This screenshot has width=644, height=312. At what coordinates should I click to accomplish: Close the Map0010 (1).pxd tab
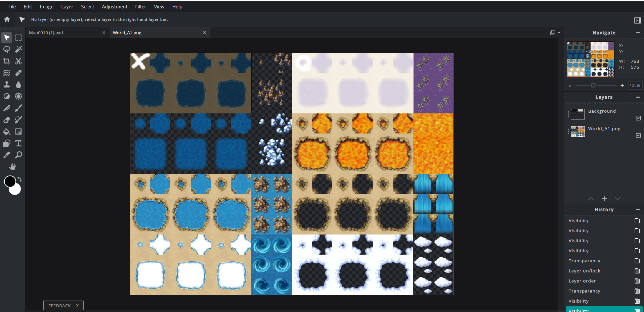[x=104, y=33]
